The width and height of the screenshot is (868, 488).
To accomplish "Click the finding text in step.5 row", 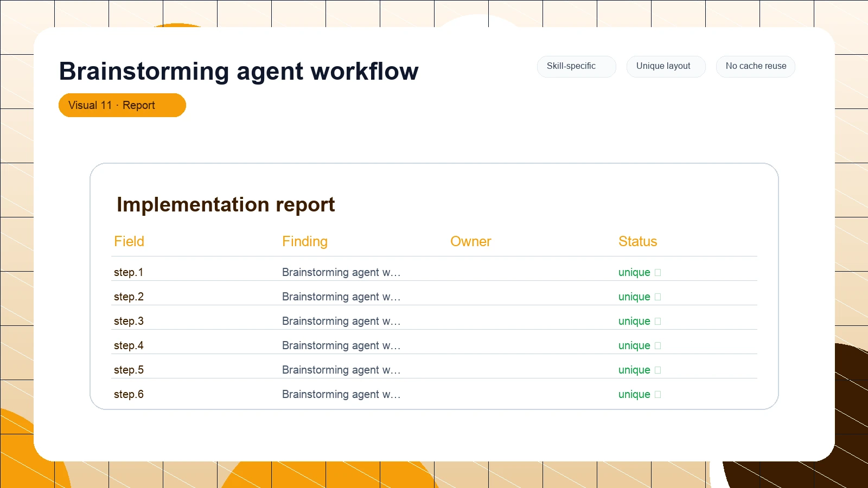I will [341, 370].
